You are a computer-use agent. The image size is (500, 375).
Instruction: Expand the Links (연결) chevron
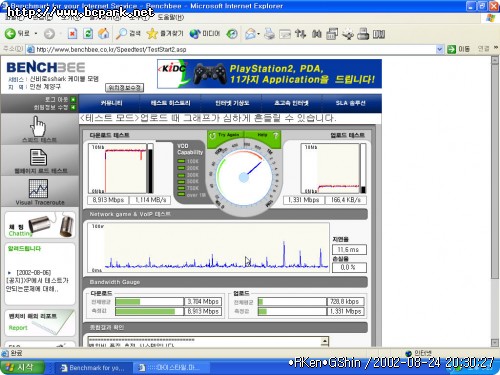click(496, 48)
